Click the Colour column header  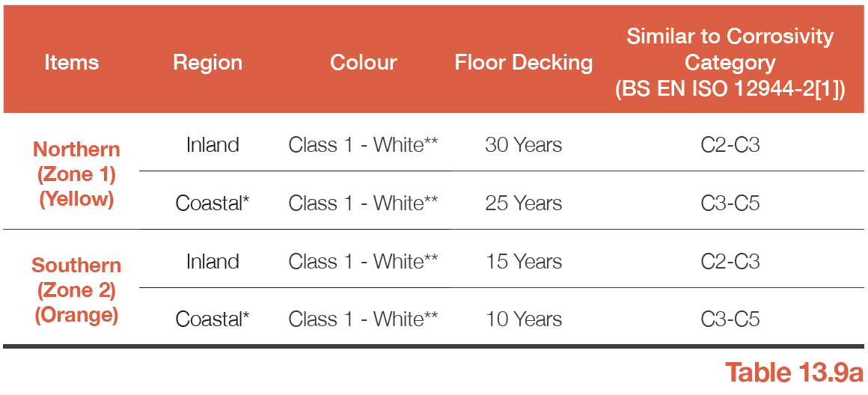pos(363,62)
